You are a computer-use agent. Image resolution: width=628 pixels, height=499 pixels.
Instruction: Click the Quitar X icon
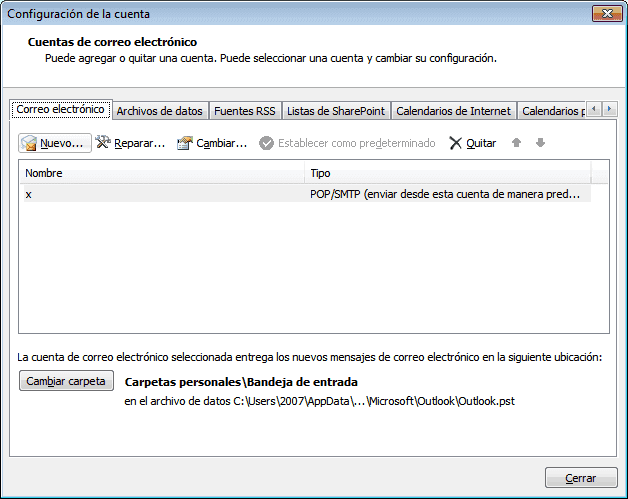tap(456, 143)
